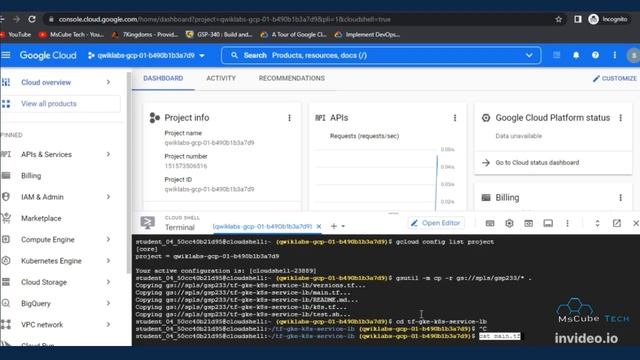Image resolution: width=640 pixels, height=360 pixels.
Task: Click the user account avatar
Action: click(633, 55)
